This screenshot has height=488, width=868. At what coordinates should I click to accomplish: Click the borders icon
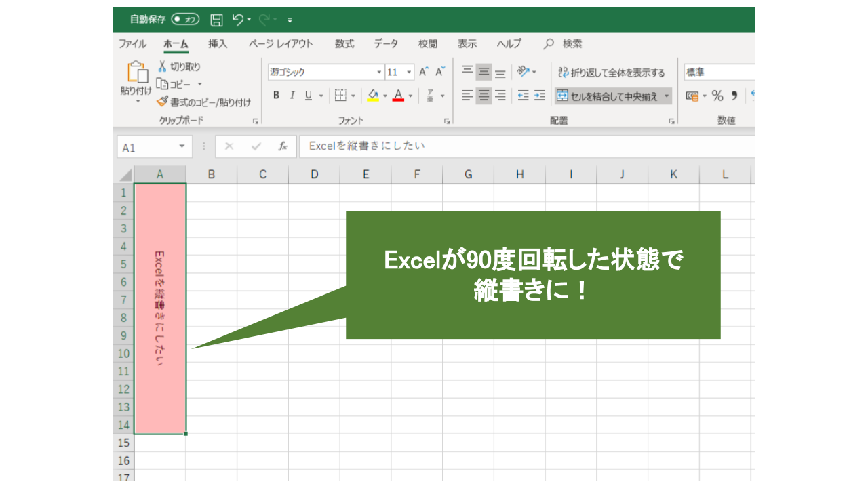click(340, 96)
